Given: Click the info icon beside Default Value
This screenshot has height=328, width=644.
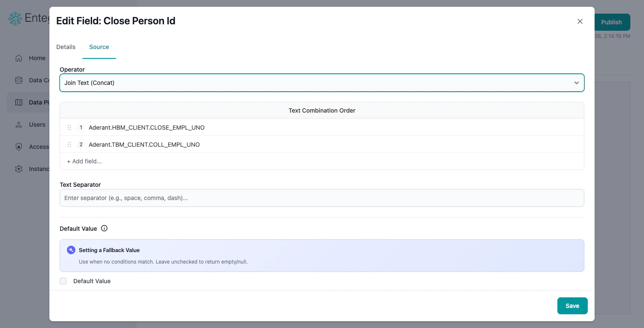Looking at the screenshot, I should tap(104, 228).
